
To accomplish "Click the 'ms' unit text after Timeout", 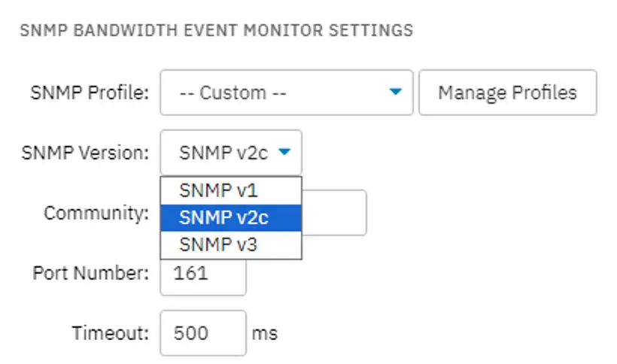I will 264,334.
